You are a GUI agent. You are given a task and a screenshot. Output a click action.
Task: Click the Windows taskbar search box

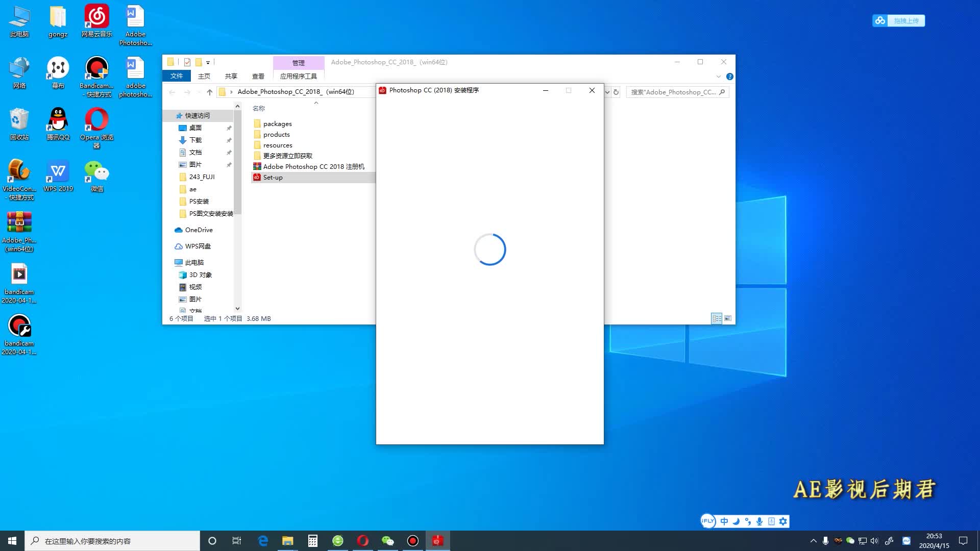click(112, 541)
